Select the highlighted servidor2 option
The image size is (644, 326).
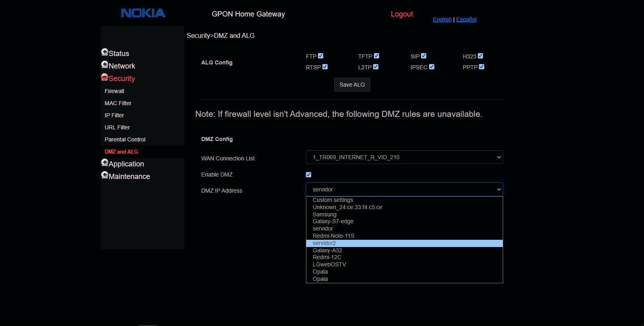(x=405, y=243)
